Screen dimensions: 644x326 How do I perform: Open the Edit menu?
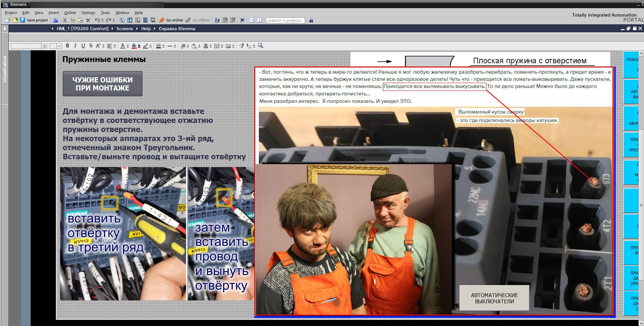tap(26, 13)
